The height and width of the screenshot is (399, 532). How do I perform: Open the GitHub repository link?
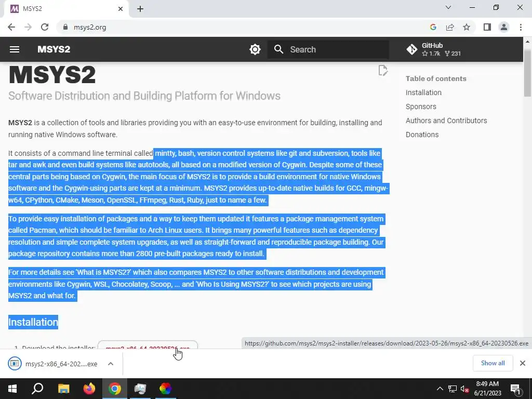click(x=434, y=49)
